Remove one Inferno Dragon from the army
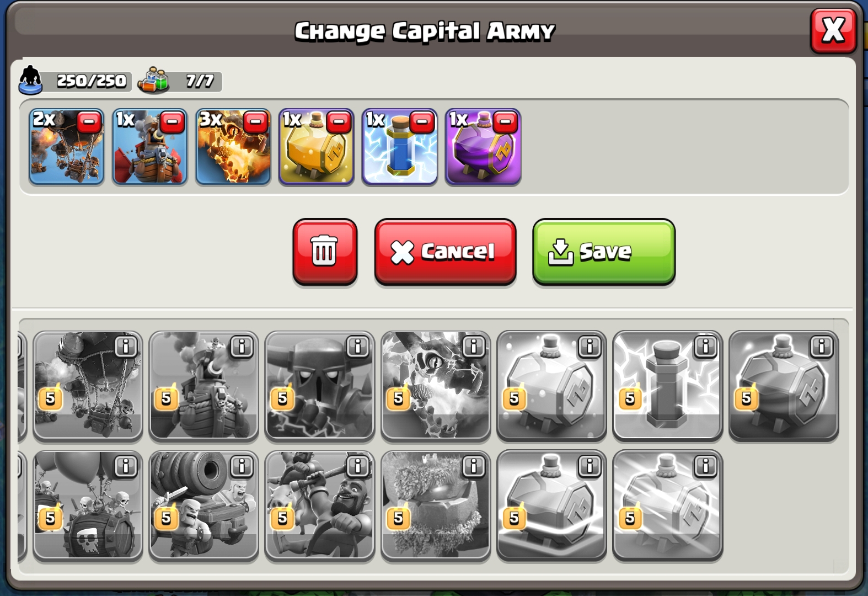 click(x=255, y=122)
